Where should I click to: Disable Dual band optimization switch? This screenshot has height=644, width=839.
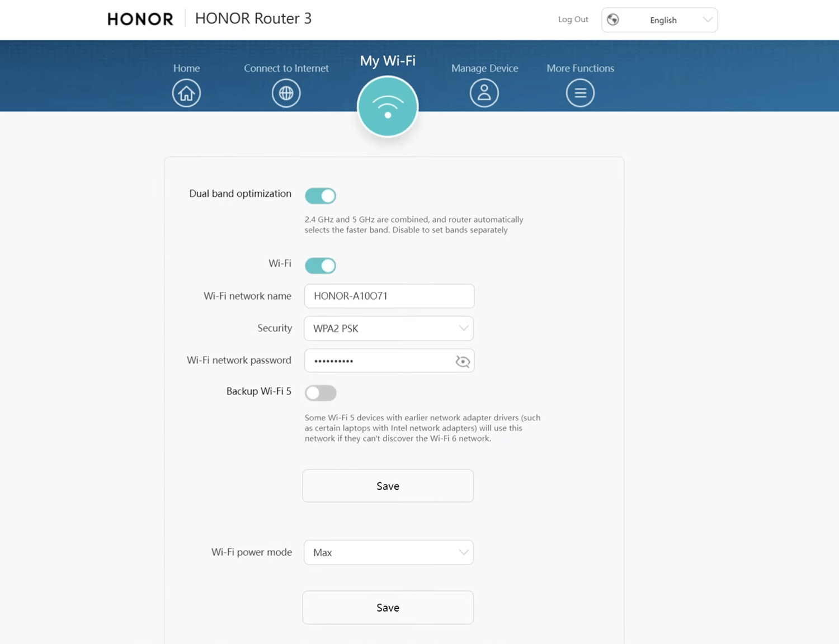(320, 196)
